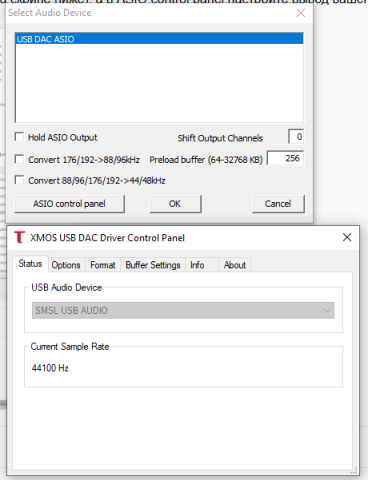Close the XMOS USB DAC Driver Control Panel

[x=347, y=237]
